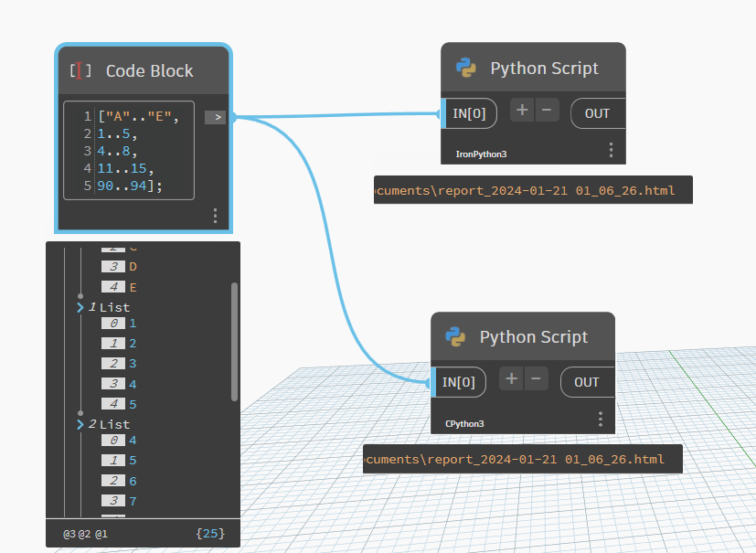Click OUT port on IronPython3 node
The height and width of the screenshot is (553, 756).
coord(597,113)
